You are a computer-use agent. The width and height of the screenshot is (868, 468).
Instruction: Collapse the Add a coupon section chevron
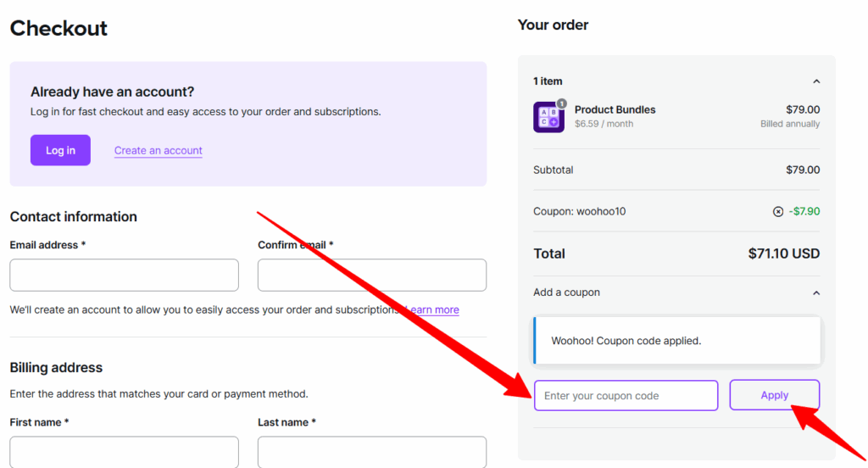coord(816,293)
